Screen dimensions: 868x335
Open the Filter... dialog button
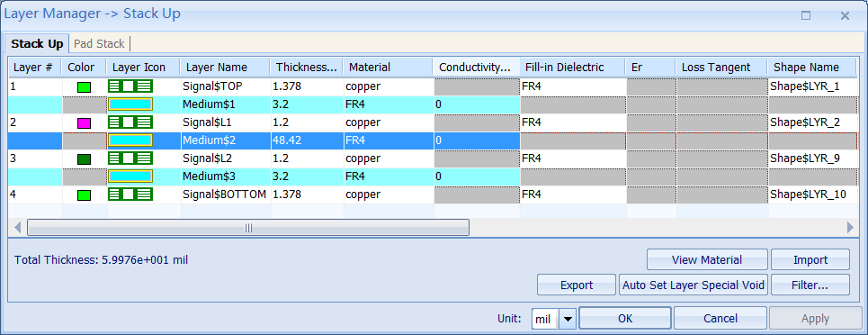click(x=810, y=285)
